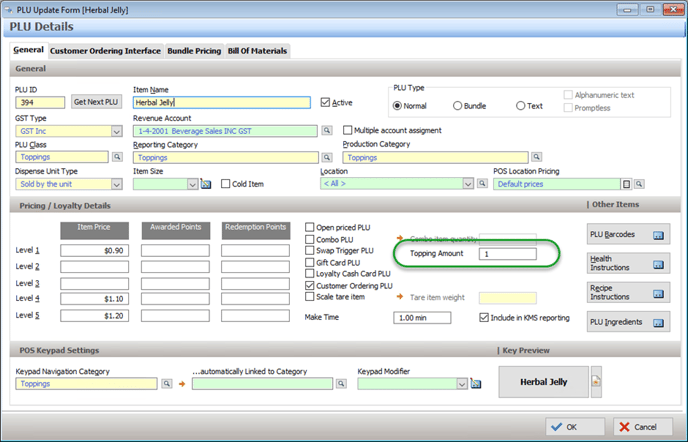Open the Item Size dropdown
Screen dimensions: 688x442
(192, 184)
